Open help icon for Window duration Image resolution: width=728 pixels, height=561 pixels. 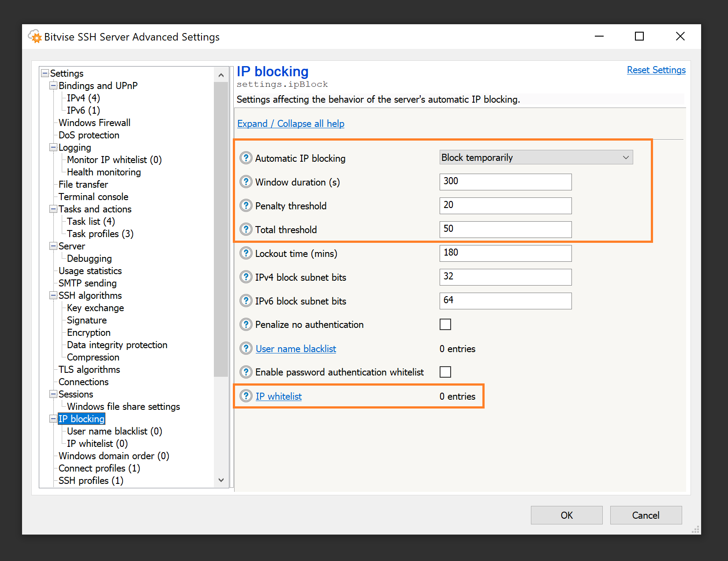(x=246, y=182)
